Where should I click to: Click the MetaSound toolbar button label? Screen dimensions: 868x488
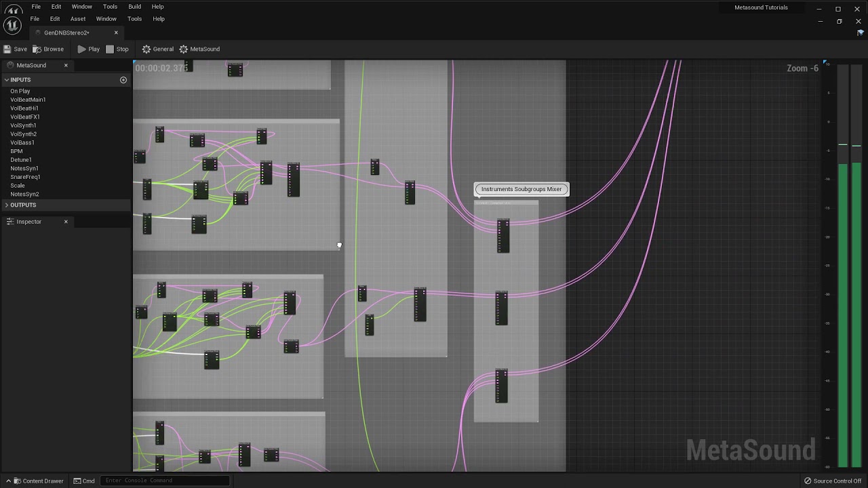tap(205, 49)
